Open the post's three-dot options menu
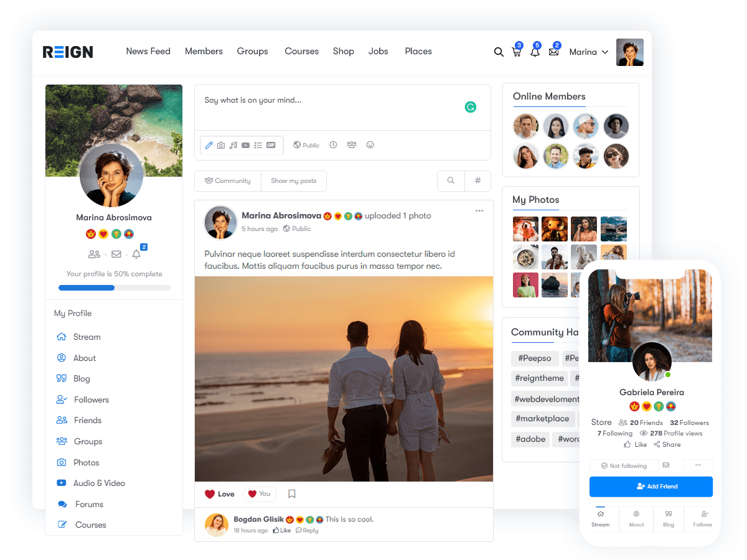747x560 pixels. point(479,211)
